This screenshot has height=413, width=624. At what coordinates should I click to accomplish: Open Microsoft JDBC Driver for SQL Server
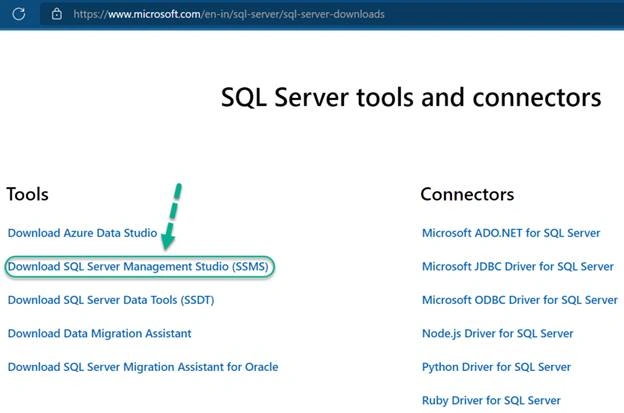pos(518,267)
